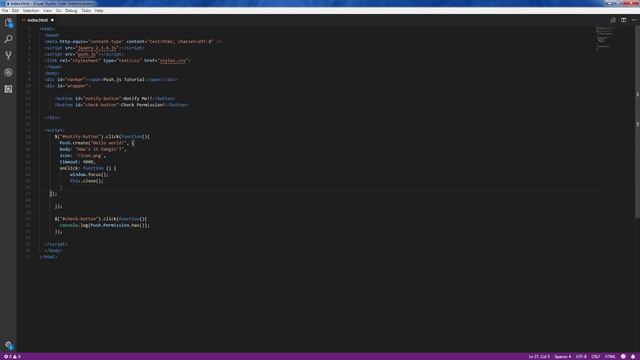Screen dimensions: 640x360
Task: Open the Source Control view
Action: pos(8,56)
